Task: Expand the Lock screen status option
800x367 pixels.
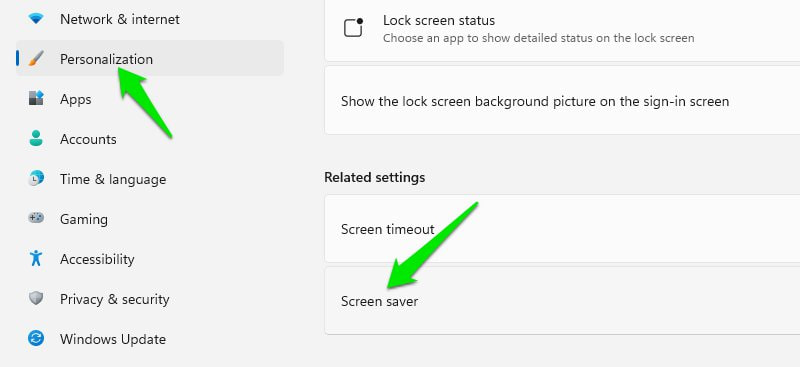Action: [562, 30]
